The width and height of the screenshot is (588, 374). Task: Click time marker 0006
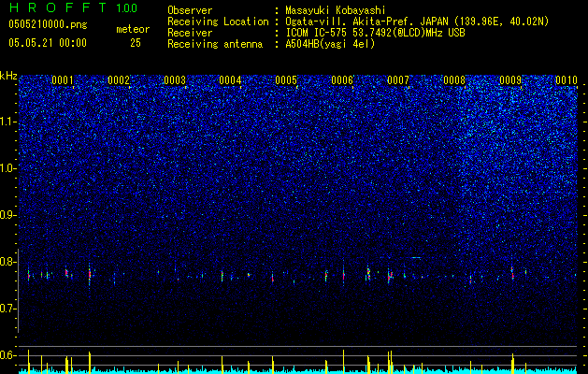342,80
